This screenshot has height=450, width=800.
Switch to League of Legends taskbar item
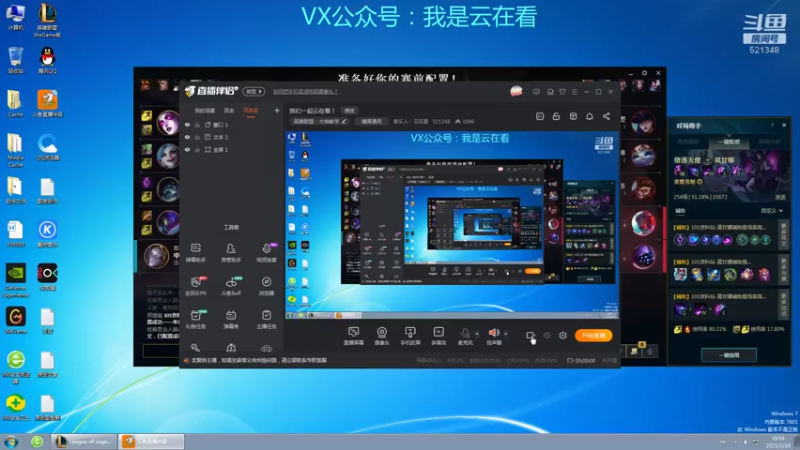tap(84, 441)
